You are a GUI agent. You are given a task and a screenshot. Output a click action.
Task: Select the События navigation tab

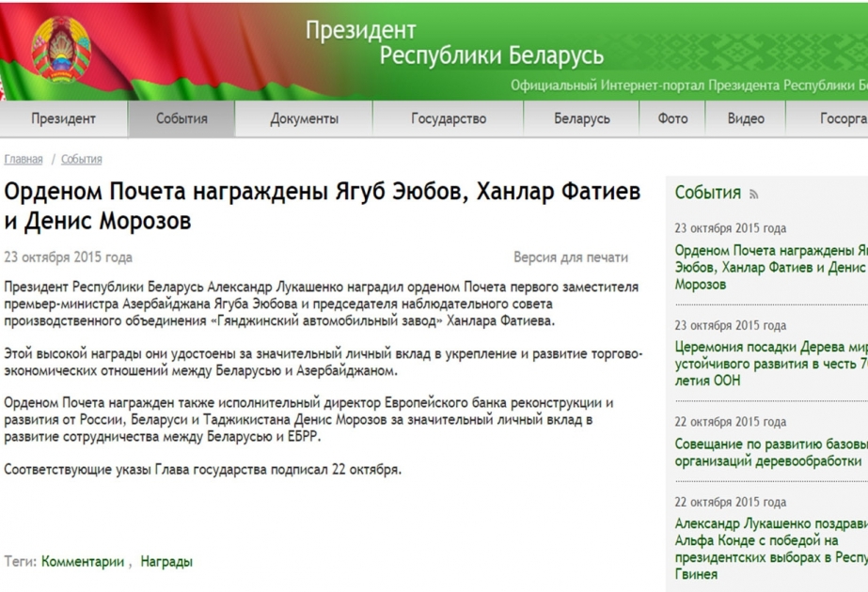181,119
